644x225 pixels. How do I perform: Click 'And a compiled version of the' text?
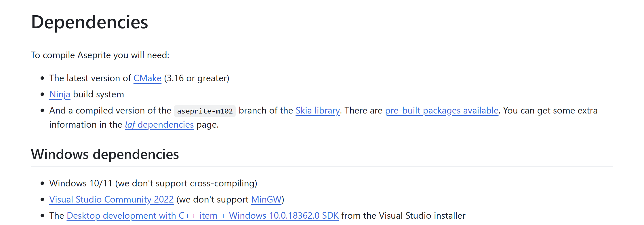(x=110, y=111)
